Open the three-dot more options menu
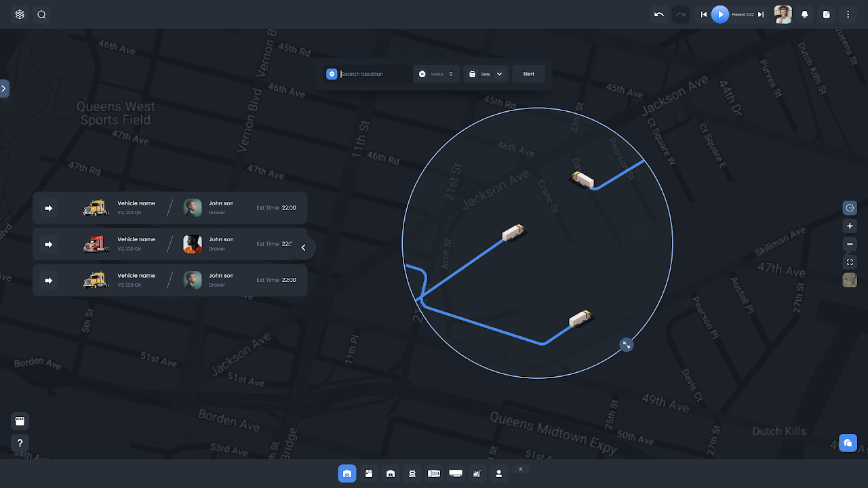The image size is (868, 488). 848,14
